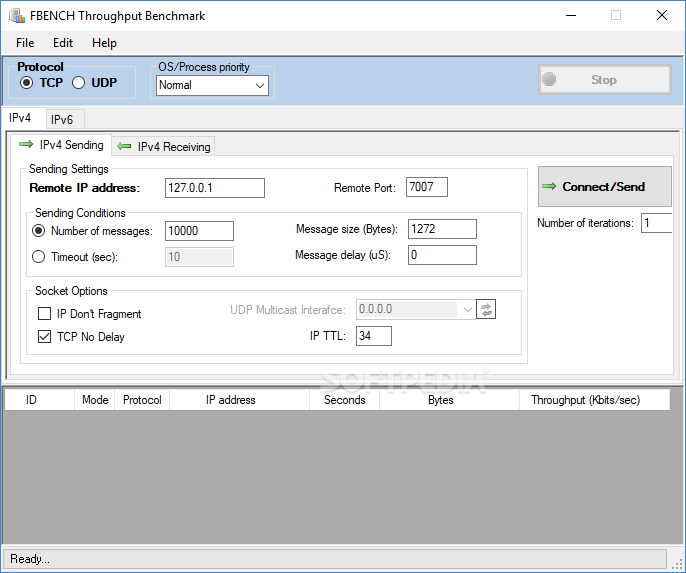Click the IP address column header
686x573 pixels.
click(x=239, y=400)
